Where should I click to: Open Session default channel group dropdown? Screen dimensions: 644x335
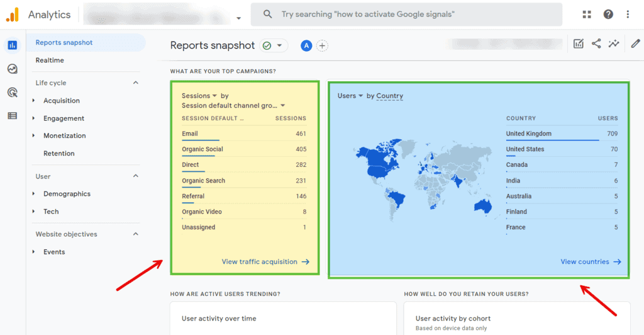282,106
